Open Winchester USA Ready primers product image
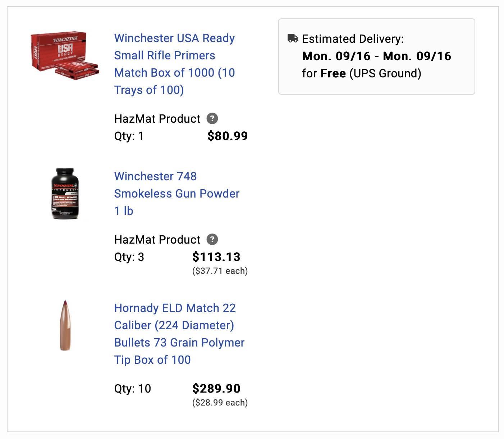The image size is (504, 439). pyautogui.click(x=65, y=56)
